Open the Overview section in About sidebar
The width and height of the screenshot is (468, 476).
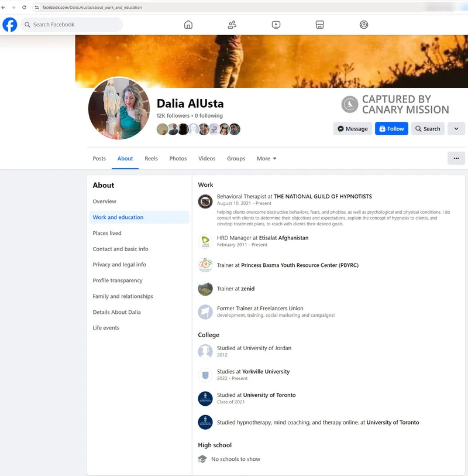(139, 201)
